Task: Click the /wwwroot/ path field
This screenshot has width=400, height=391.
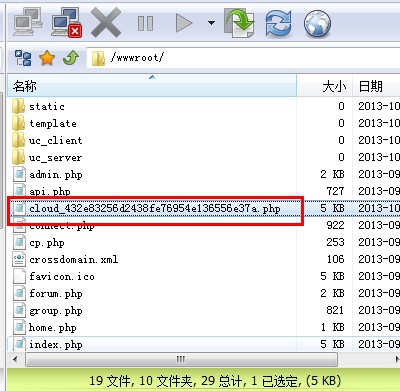Action: (243, 58)
